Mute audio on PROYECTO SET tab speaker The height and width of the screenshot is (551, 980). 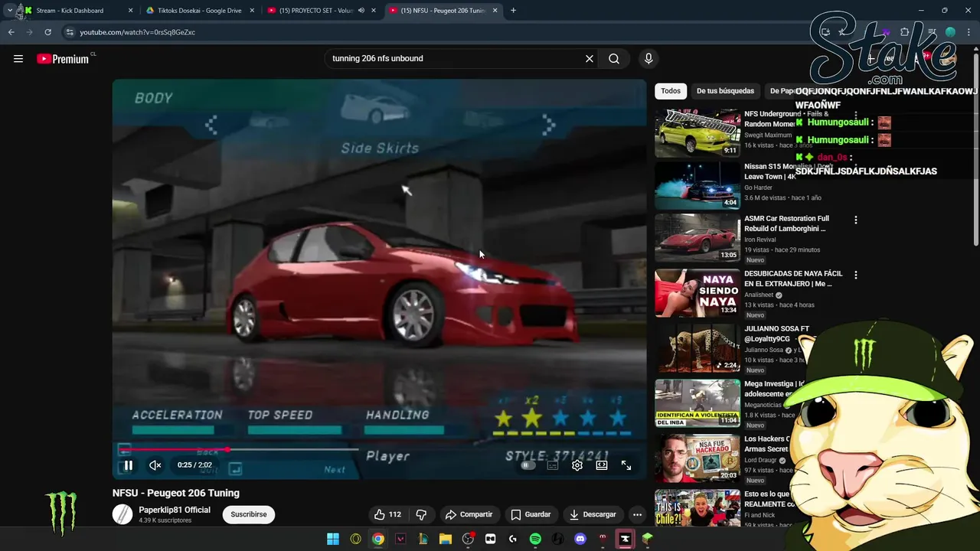click(361, 11)
